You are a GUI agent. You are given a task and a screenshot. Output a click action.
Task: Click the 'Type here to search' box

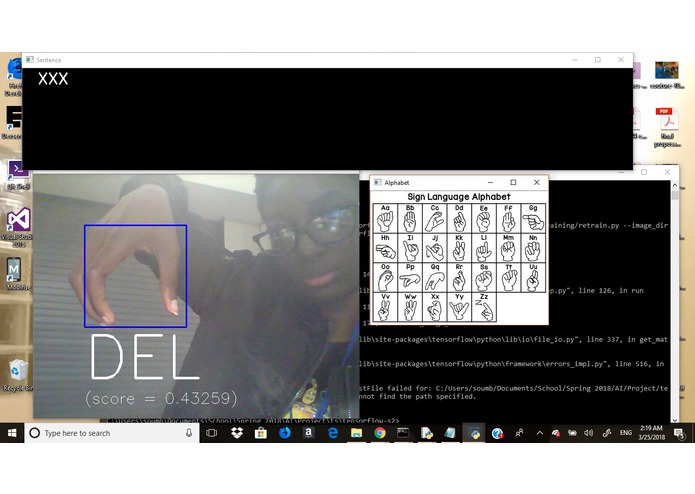(112, 433)
